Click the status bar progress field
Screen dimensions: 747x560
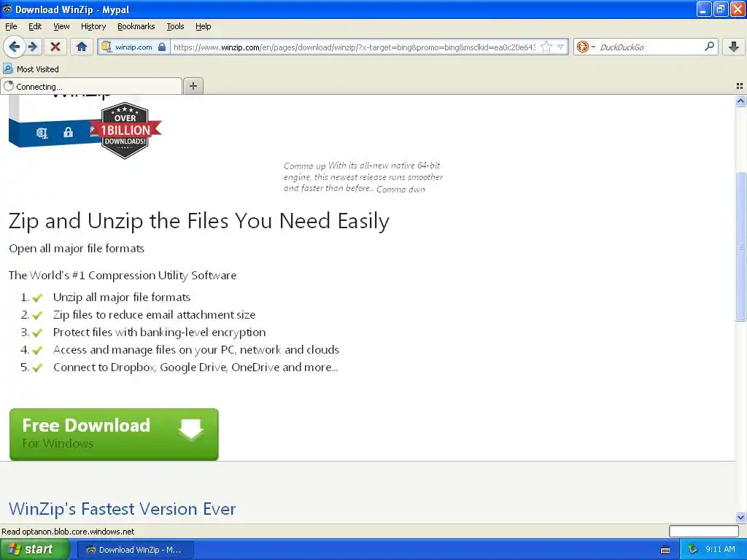(704, 532)
